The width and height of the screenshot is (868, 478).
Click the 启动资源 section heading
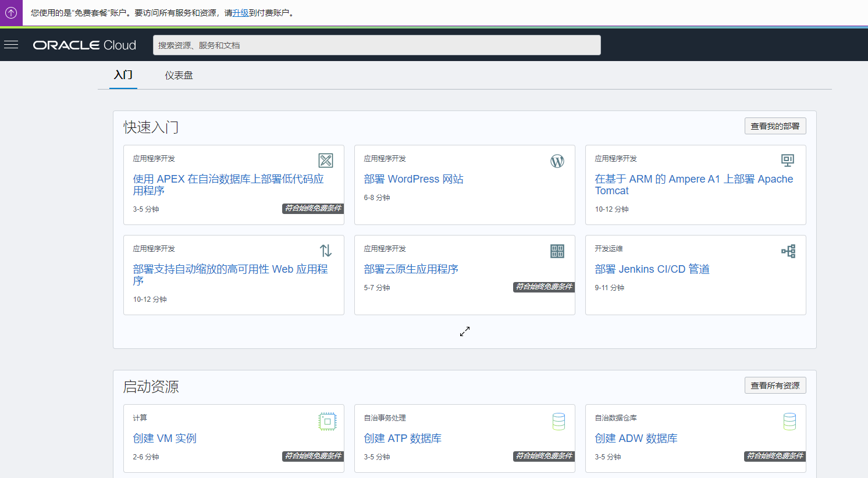click(151, 387)
